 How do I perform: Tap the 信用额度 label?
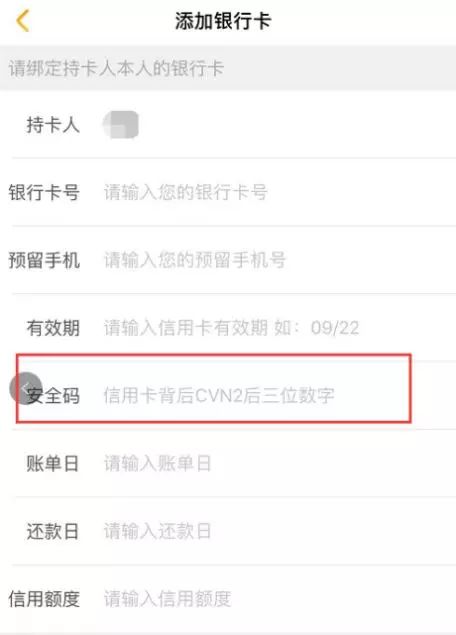coord(44,599)
